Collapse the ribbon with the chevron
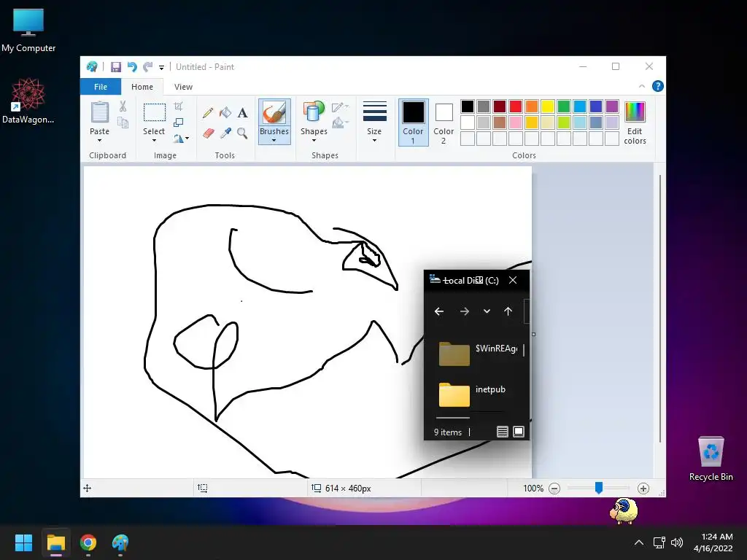Screen dimensions: 747x560 click(642, 86)
